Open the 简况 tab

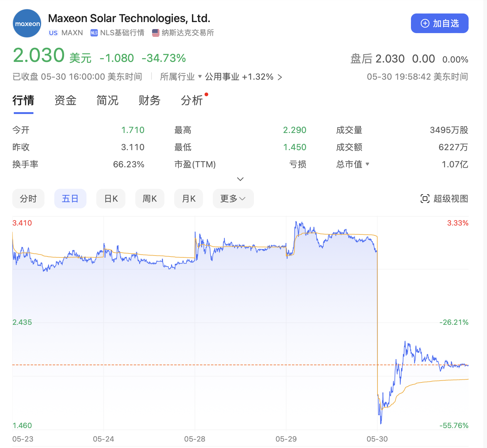[x=107, y=101]
